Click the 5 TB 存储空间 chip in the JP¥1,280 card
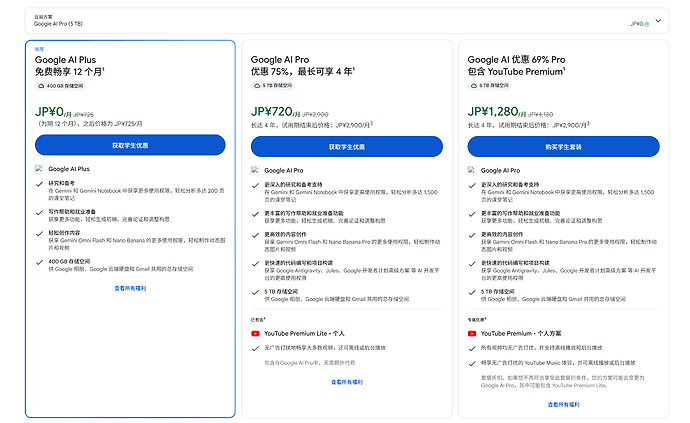690x423 pixels. pos(489,86)
